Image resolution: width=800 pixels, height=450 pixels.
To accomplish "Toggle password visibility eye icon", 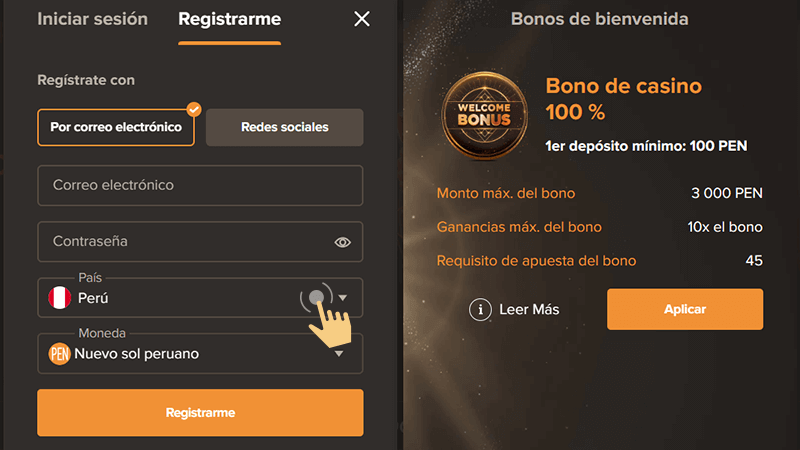I will coord(343,242).
